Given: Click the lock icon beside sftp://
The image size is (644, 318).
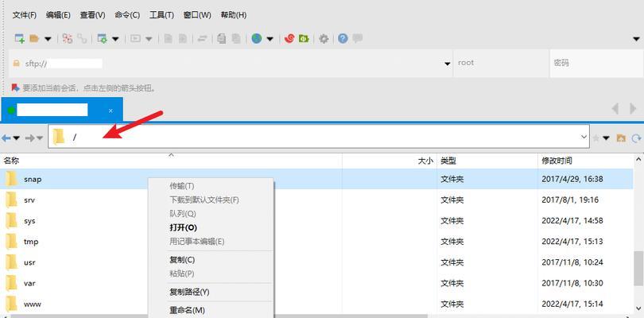Looking at the screenshot, I should [17, 64].
